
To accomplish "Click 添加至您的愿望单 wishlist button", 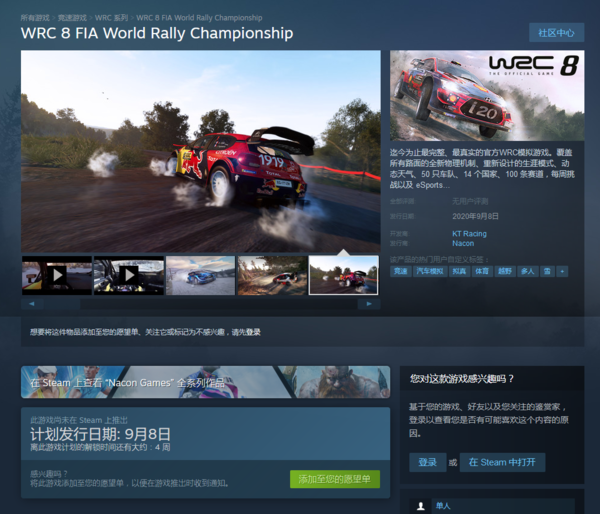I will click(334, 479).
